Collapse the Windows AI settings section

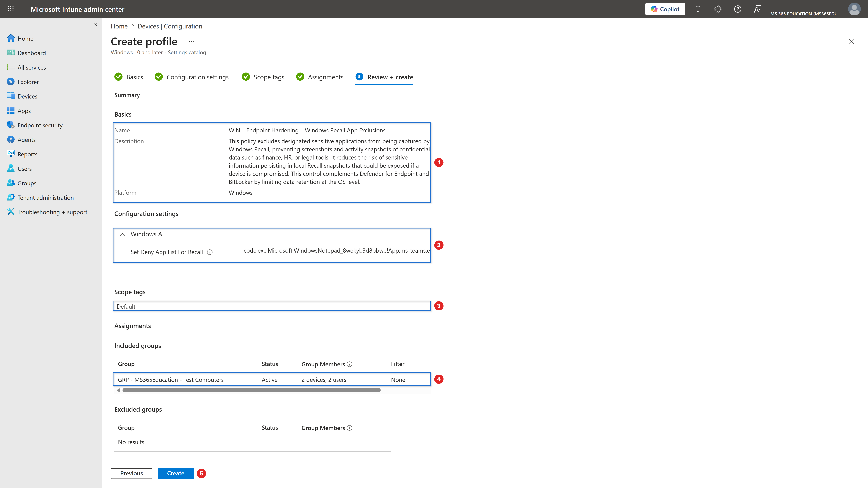click(x=123, y=234)
